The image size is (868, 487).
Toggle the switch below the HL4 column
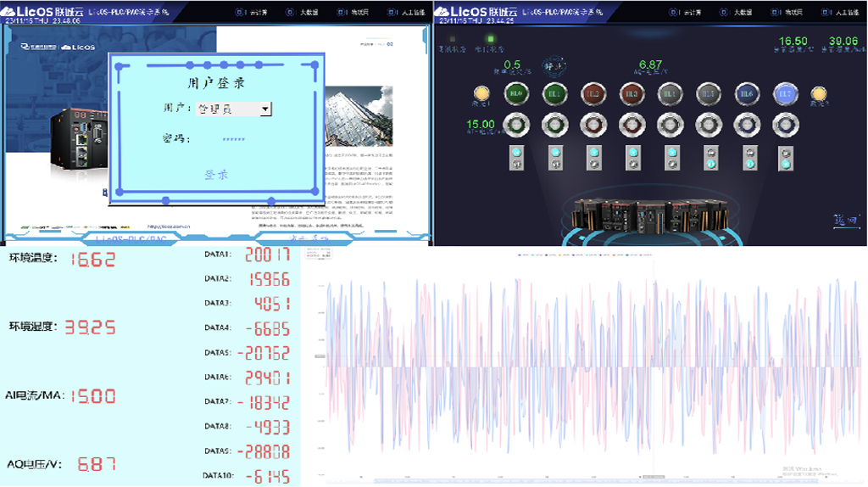pyautogui.click(x=670, y=158)
